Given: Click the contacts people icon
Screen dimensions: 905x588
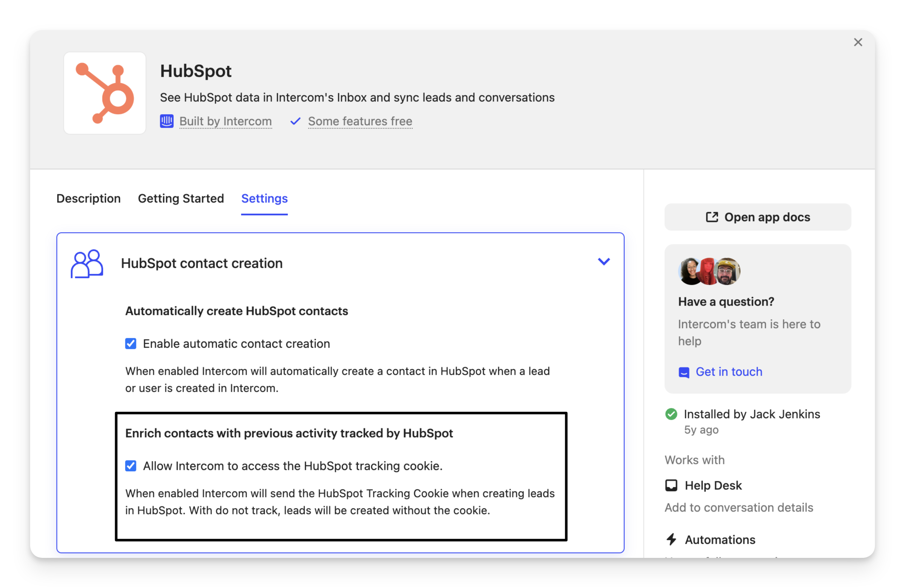Looking at the screenshot, I should (x=87, y=264).
